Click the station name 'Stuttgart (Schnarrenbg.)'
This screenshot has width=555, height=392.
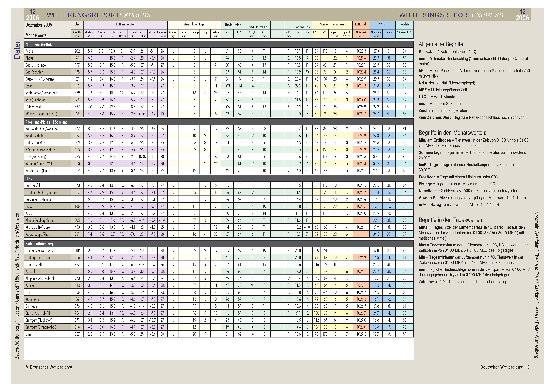tap(41, 327)
